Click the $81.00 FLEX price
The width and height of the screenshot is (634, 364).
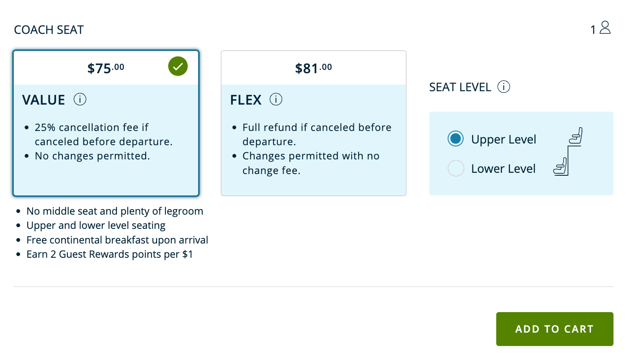(x=313, y=68)
